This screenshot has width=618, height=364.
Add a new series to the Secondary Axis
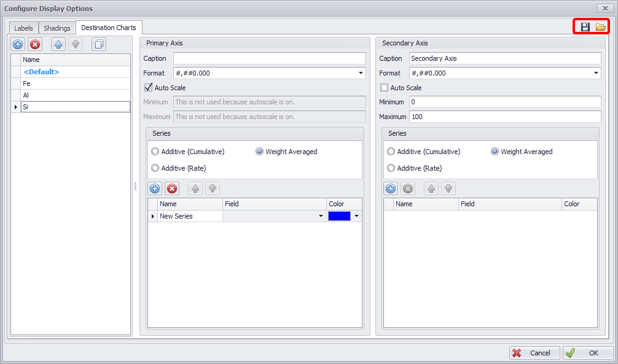391,188
